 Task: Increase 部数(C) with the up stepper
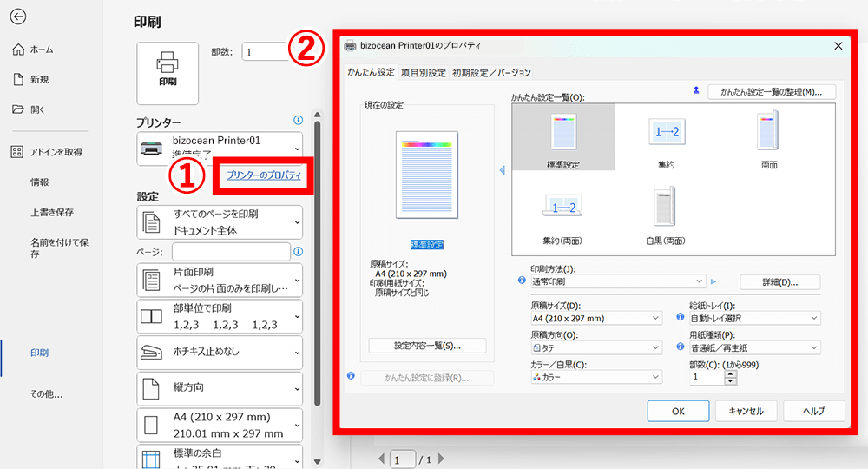[x=731, y=373]
